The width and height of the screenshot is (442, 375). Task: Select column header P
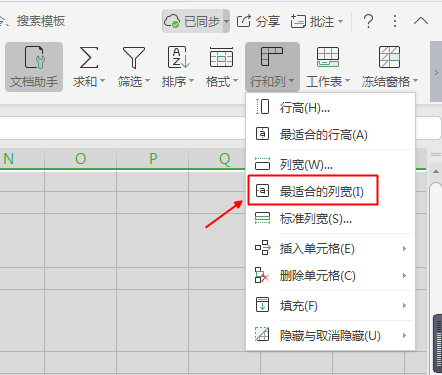point(153,159)
